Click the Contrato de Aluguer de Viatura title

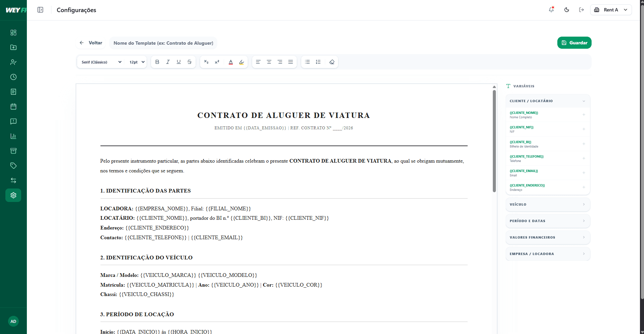(x=284, y=115)
